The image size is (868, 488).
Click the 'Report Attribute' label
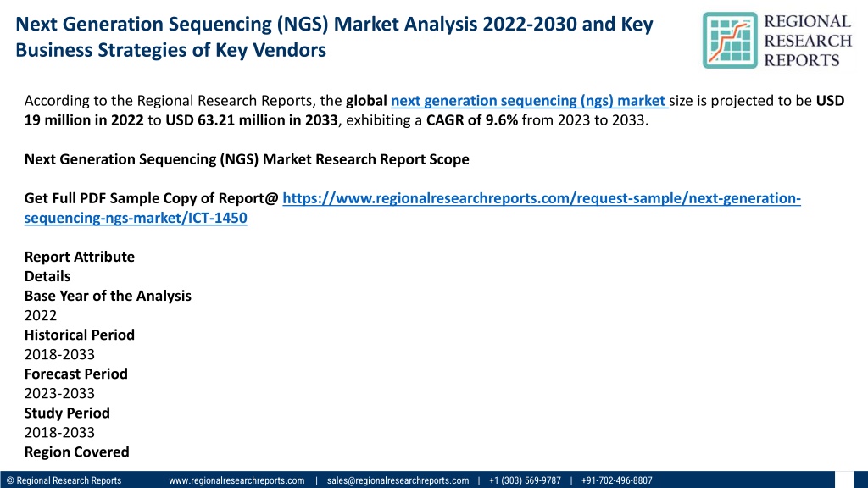pos(79,257)
